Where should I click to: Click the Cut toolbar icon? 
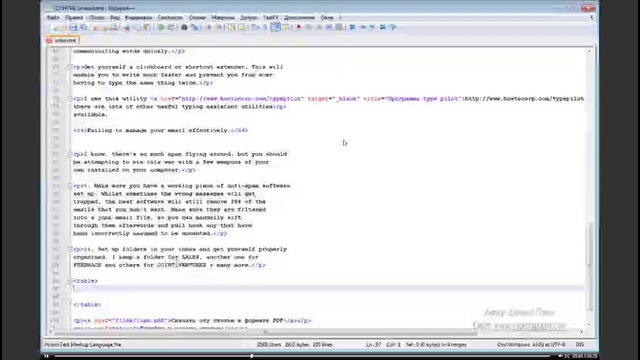pos(127,27)
